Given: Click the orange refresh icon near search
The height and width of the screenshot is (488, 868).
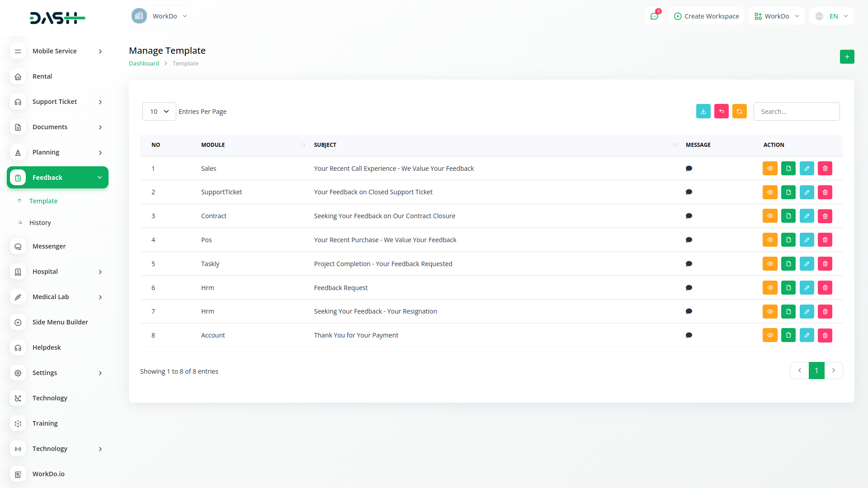Looking at the screenshot, I should (x=739, y=111).
